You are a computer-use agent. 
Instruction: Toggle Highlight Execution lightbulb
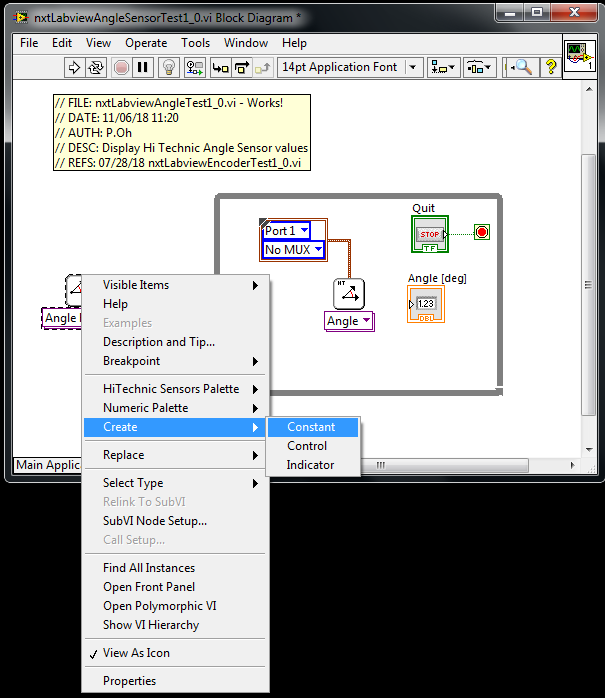pos(169,68)
